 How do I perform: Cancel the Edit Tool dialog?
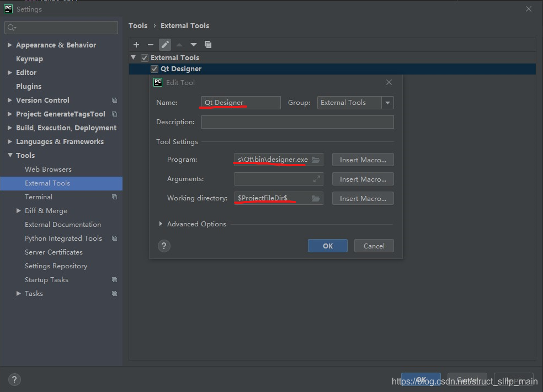pos(374,246)
